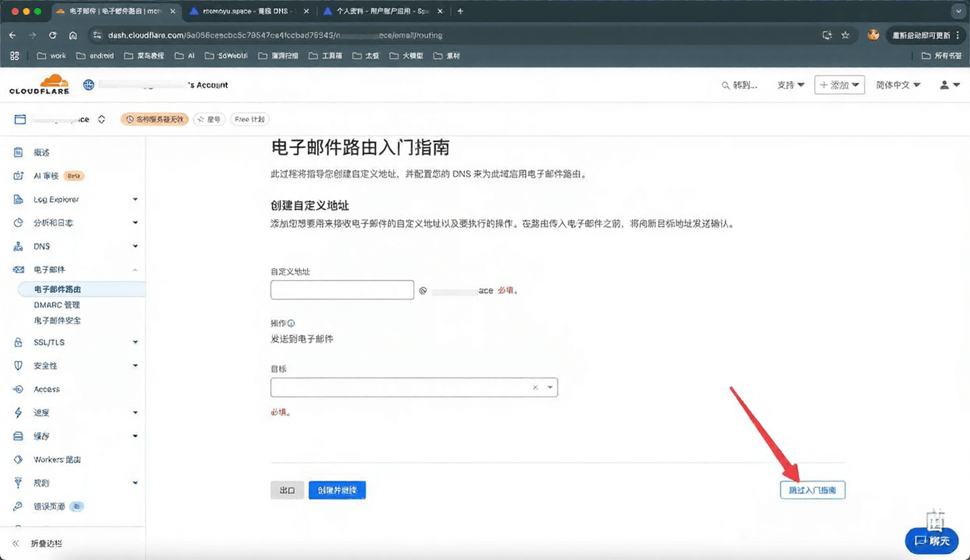Click the 跳过入门指南 button

pos(812,490)
